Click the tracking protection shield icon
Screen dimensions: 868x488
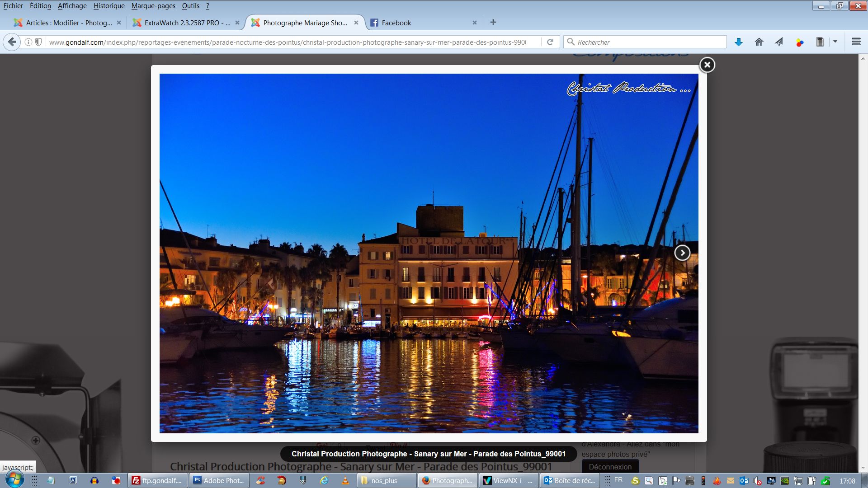point(38,42)
